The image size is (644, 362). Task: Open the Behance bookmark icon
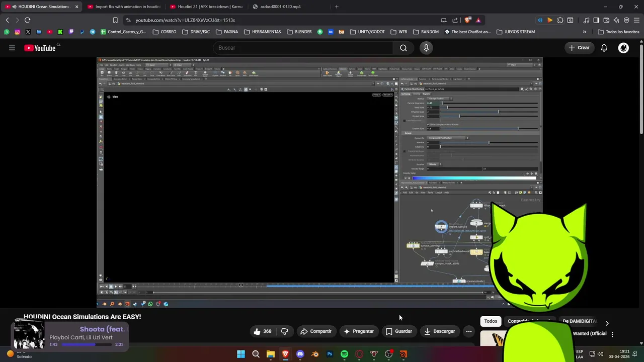[331, 32]
